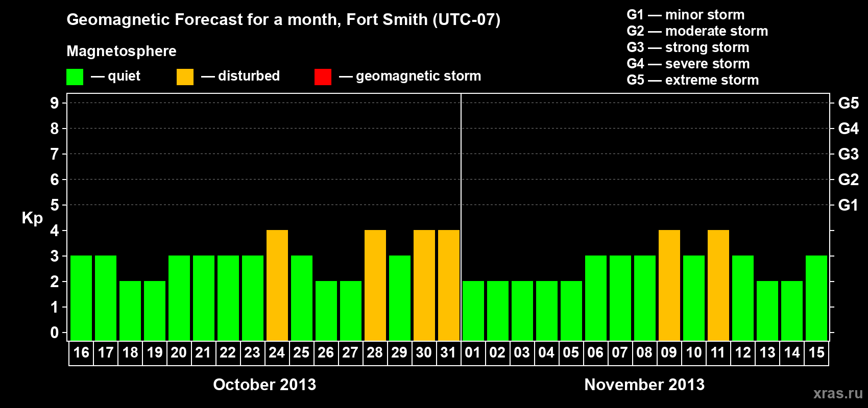This screenshot has width=868, height=408.
Task: Click date label 08 on the axis
Action: 644,352
